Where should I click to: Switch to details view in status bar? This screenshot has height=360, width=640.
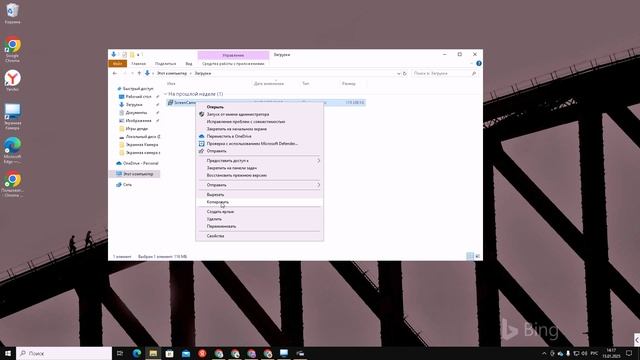pyautogui.click(x=470, y=256)
